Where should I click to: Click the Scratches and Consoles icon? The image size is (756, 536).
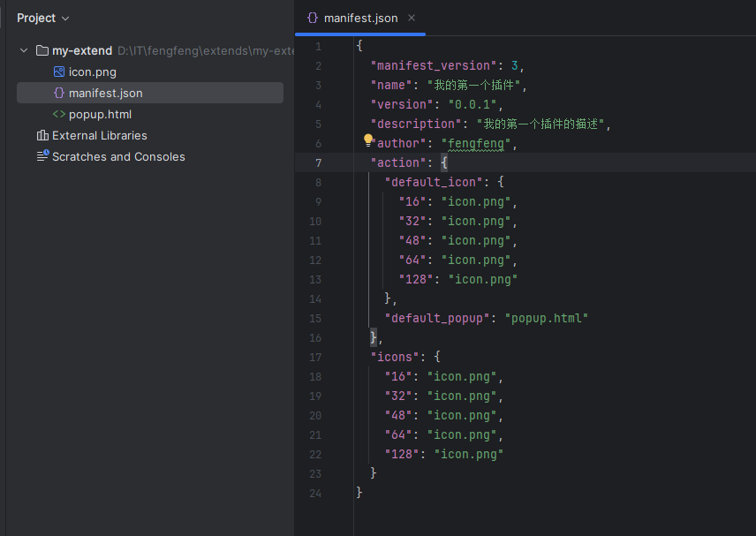(42, 156)
